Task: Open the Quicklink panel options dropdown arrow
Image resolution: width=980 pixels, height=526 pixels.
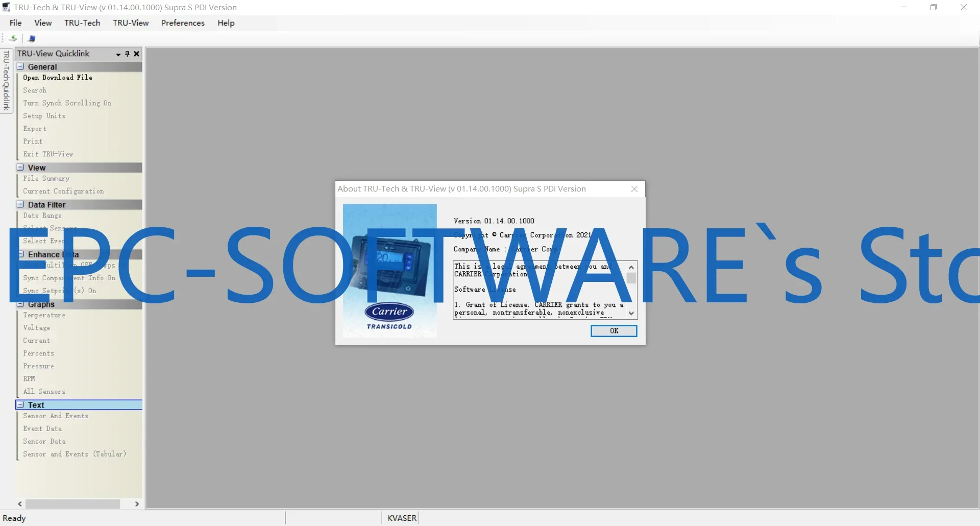Action: coord(118,54)
